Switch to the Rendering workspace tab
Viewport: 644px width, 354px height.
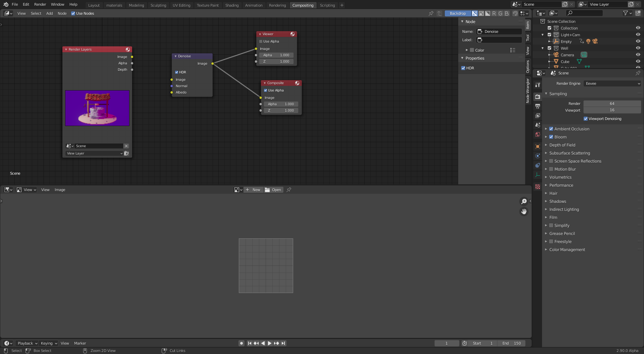tap(277, 5)
